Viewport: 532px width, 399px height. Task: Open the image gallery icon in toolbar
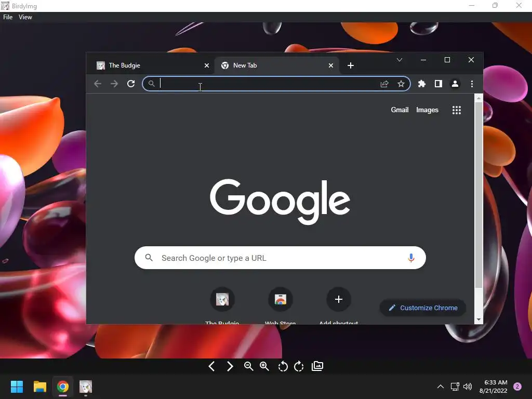[x=317, y=366]
